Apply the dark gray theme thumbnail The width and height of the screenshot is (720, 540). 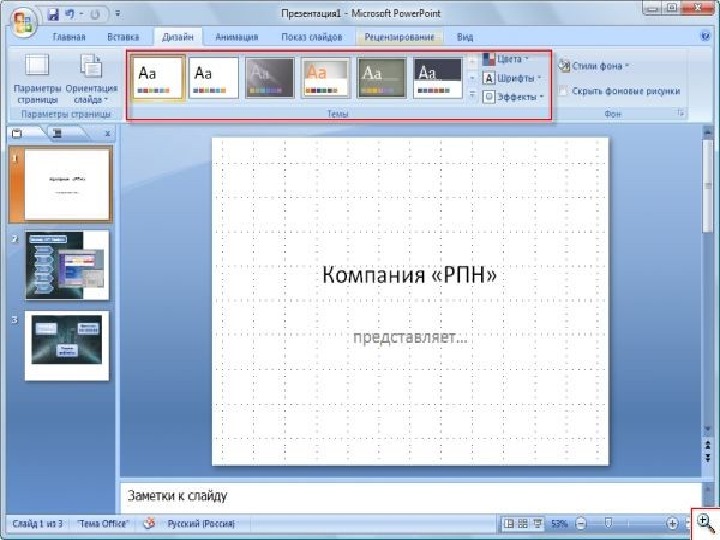(x=270, y=77)
